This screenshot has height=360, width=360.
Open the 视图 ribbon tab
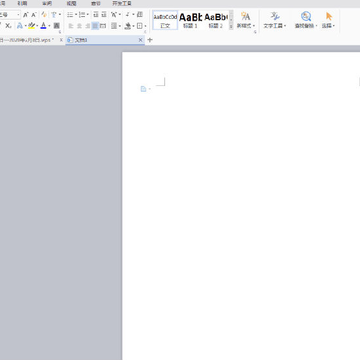tap(71, 3)
